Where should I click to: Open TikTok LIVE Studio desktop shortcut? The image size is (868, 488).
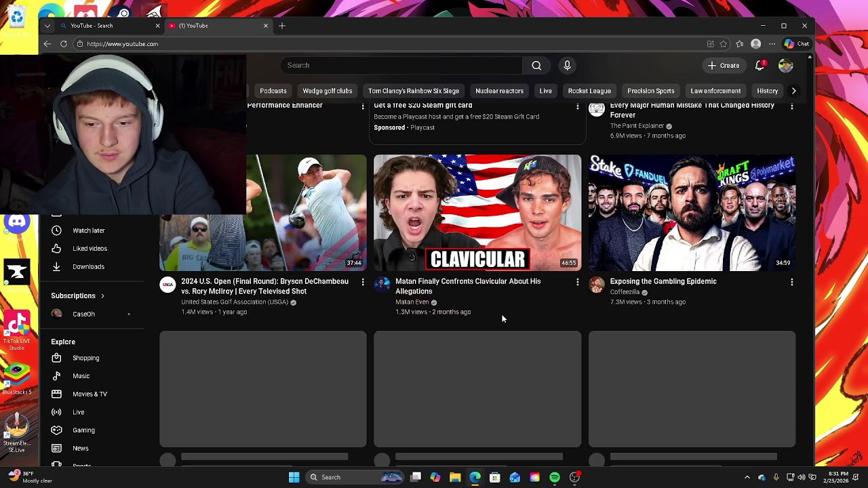[x=17, y=331]
